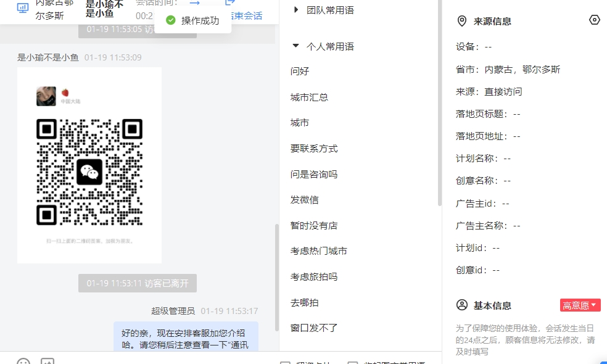The height and width of the screenshot is (364, 607).
Task: Open the hexagon settings icon in 来源信息
Action: tap(594, 20)
